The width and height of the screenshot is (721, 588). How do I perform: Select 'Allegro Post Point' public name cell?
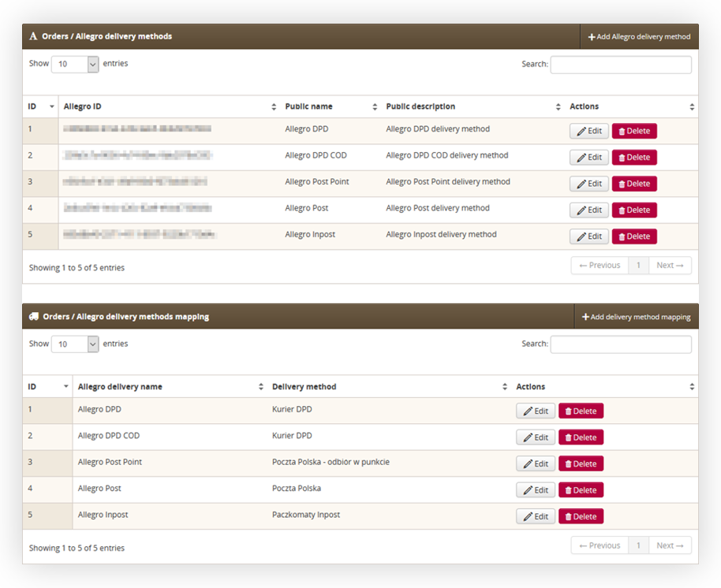[x=317, y=182]
